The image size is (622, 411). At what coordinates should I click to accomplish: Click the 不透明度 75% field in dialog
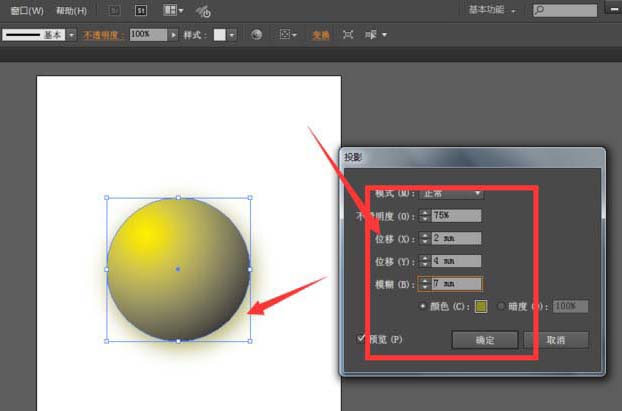point(457,216)
